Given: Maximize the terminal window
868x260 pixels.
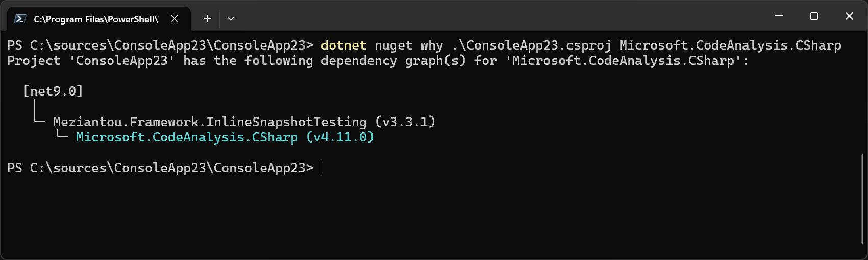Looking at the screenshot, I should pos(814,16).
